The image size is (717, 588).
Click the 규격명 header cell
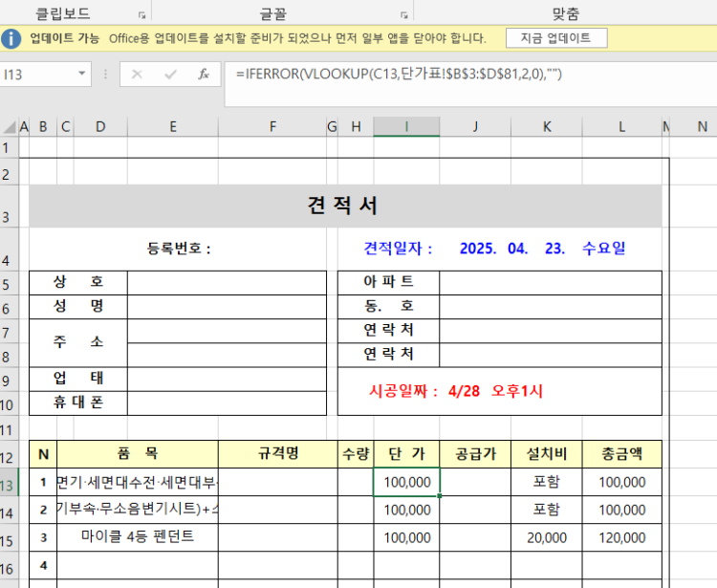pos(278,454)
